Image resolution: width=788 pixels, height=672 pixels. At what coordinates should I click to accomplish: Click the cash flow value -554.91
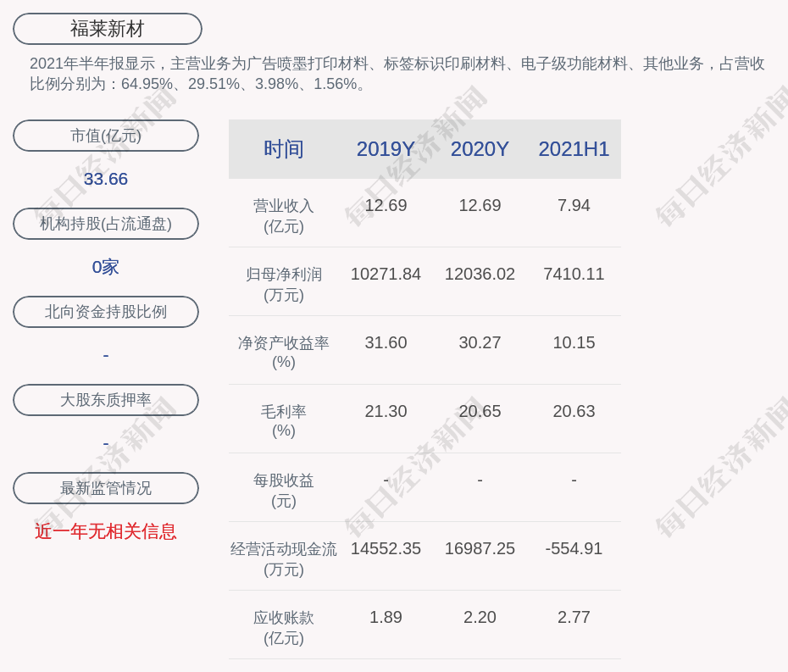coord(574,548)
